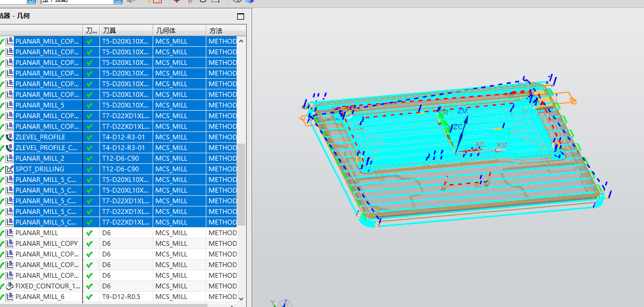Screen dimensions: 644x307
Task: Click the PLANAR_MILL_COPY operation icon
Action: [x=10, y=243]
